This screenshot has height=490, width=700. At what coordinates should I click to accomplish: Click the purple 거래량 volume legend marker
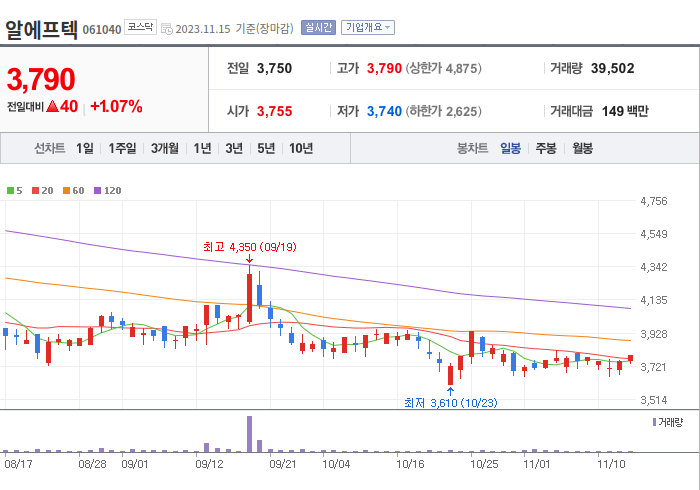point(654,422)
